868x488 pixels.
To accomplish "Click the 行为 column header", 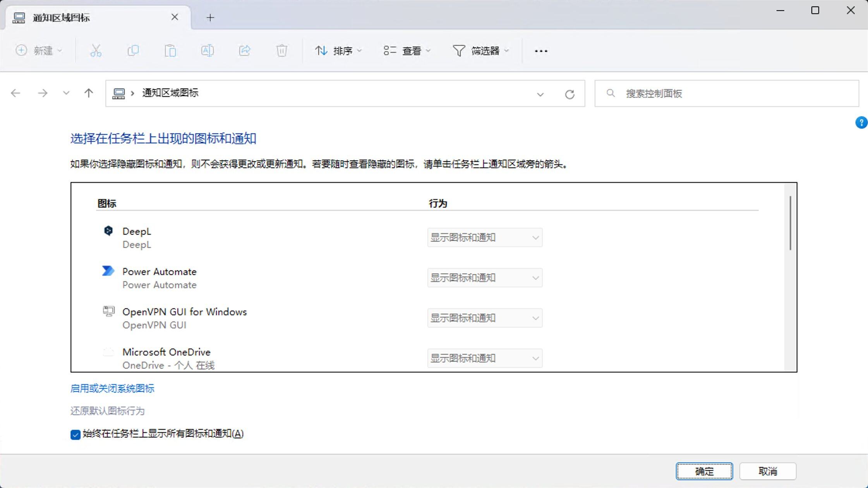I will point(438,203).
